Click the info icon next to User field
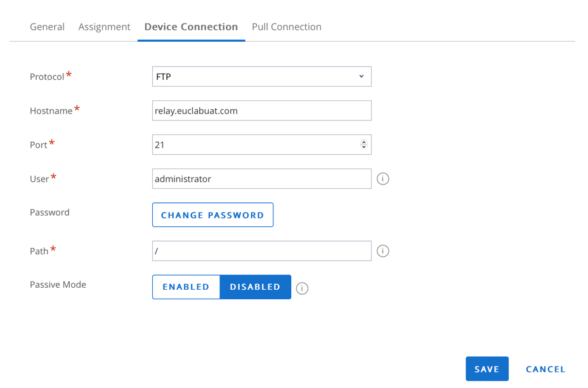Viewport: 588px width, 388px height. (382, 178)
